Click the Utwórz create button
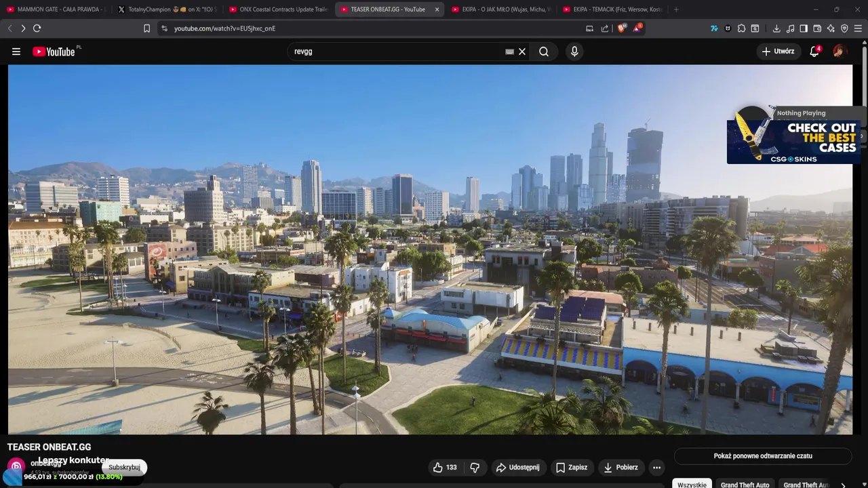This screenshot has height=488, width=868. click(778, 52)
